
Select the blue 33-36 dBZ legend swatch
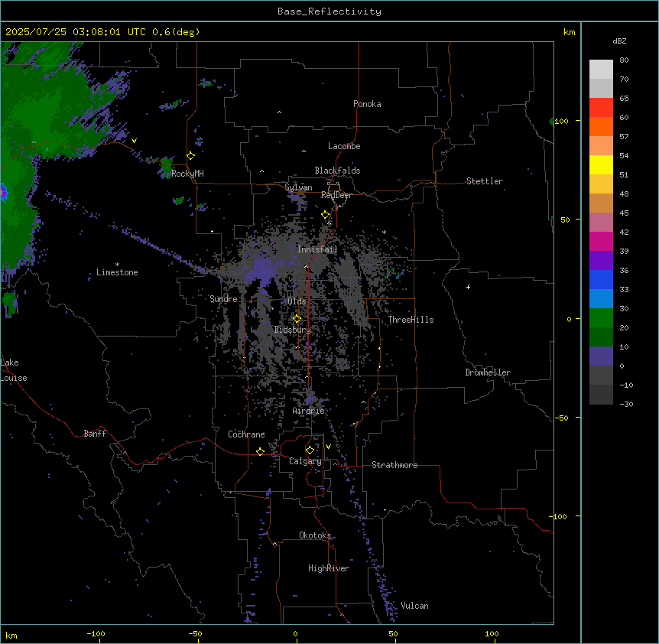(x=601, y=279)
